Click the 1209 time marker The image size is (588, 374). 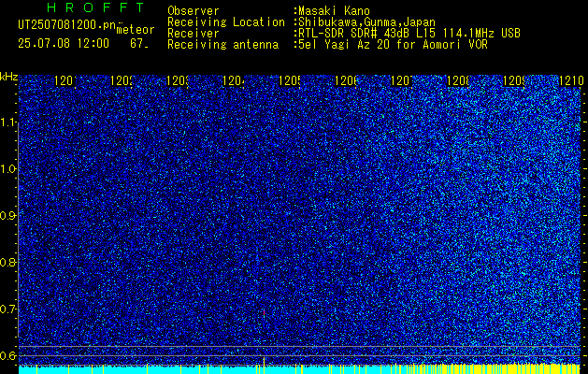[513, 80]
